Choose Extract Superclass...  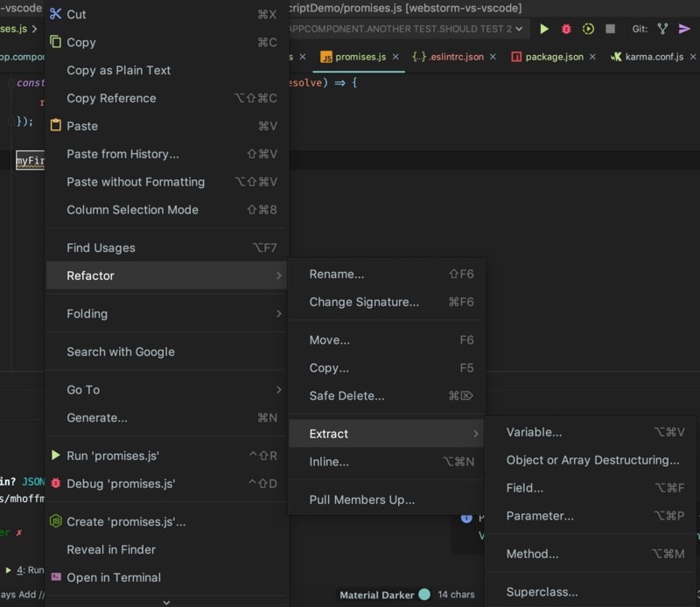[591, 591]
